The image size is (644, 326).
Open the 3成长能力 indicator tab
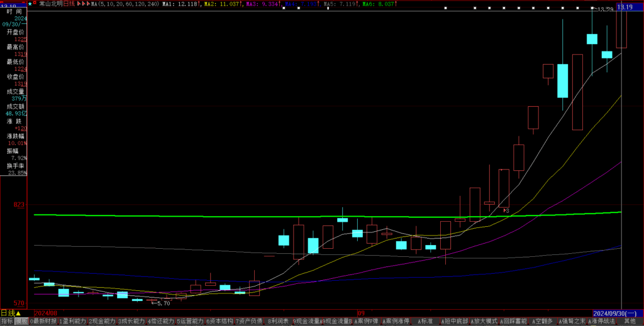point(131,321)
